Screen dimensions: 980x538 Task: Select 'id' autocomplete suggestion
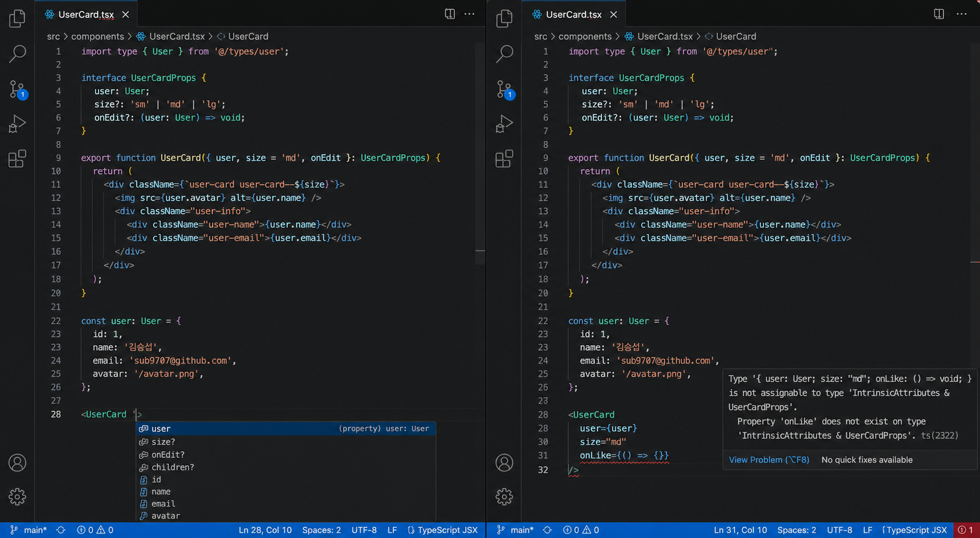point(286,480)
